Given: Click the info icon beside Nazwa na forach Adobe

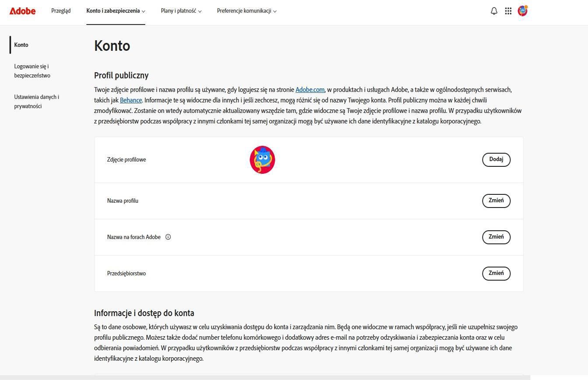Looking at the screenshot, I should pos(168,237).
